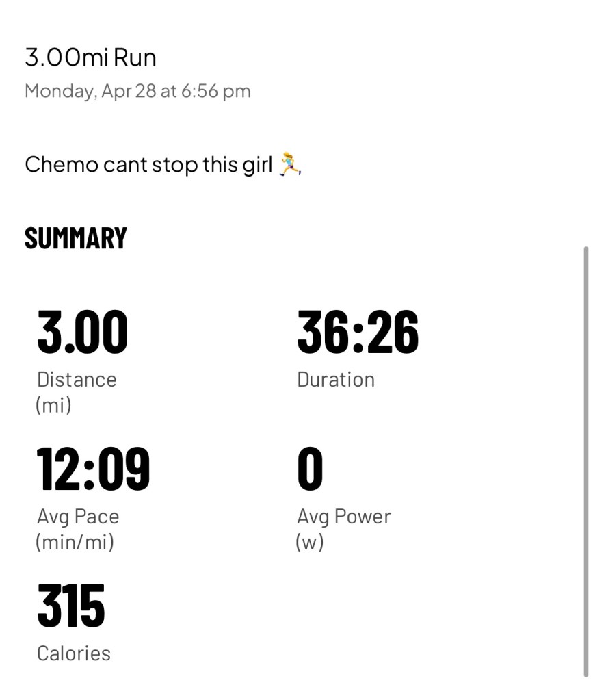The image size is (593, 700).
Task: Click the "(w)" power unit
Action: [310, 542]
